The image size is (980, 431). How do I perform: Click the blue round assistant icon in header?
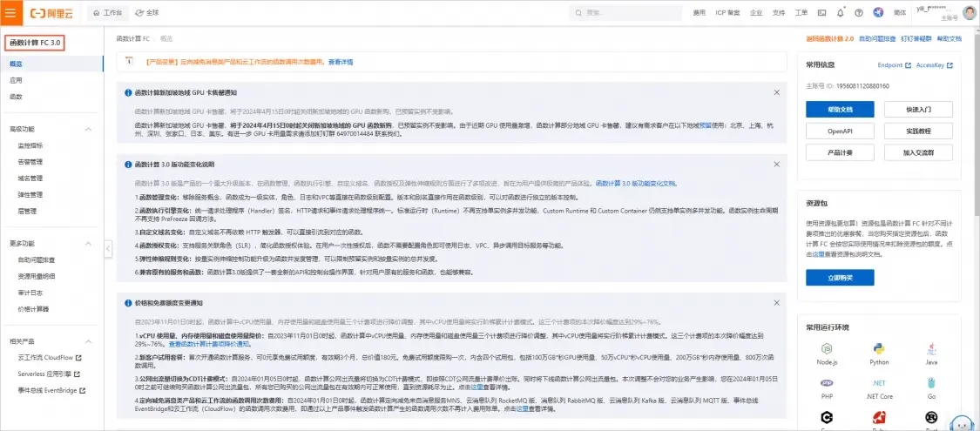[x=878, y=12]
